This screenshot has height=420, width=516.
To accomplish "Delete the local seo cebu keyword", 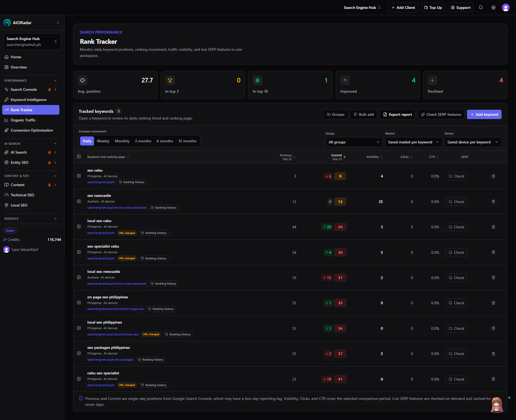I will [493, 227].
